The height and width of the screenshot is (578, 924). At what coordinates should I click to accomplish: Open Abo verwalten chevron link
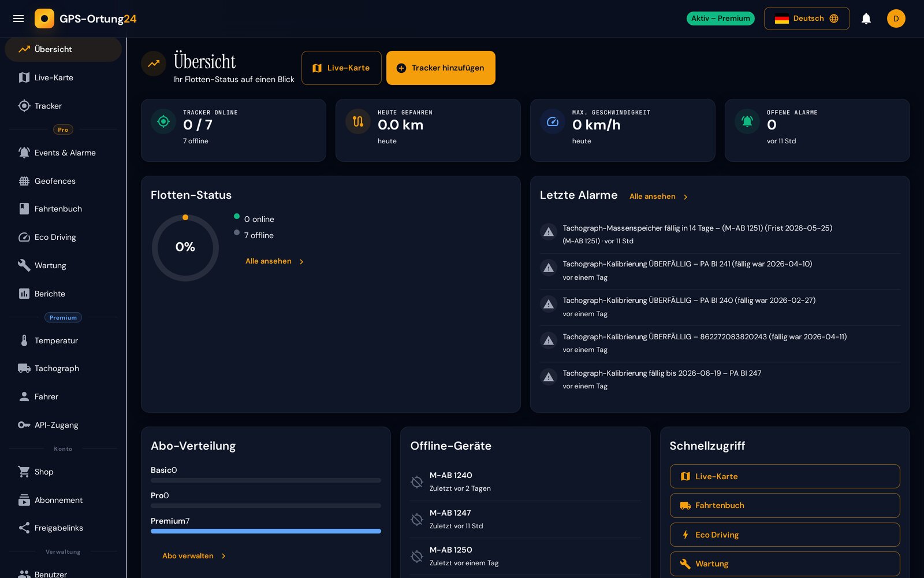pyautogui.click(x=194, y=556)
